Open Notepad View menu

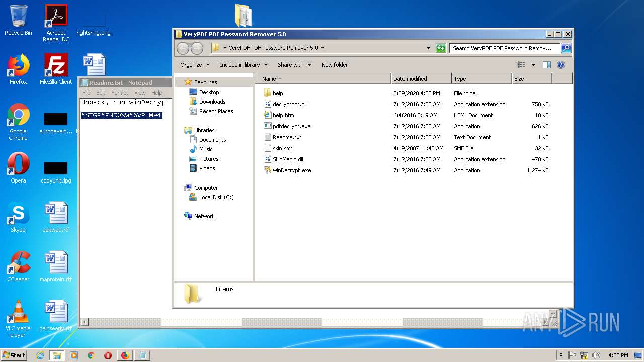(x=140, y=93)
